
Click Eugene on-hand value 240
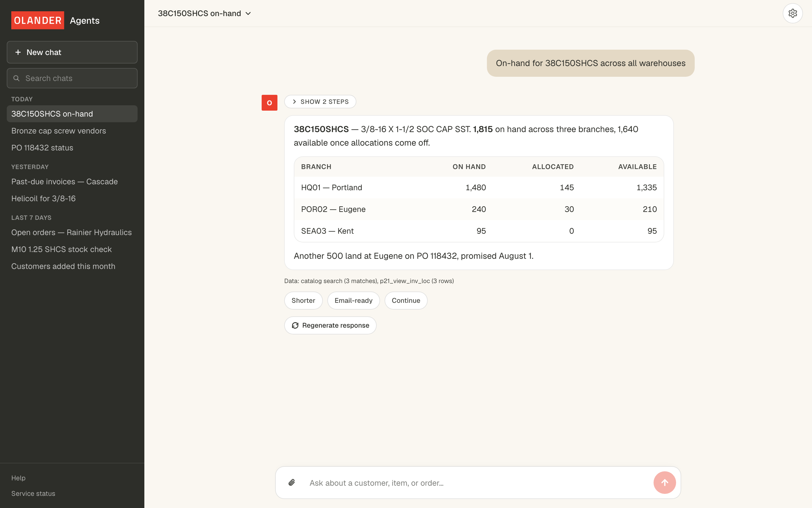[479, 209]
